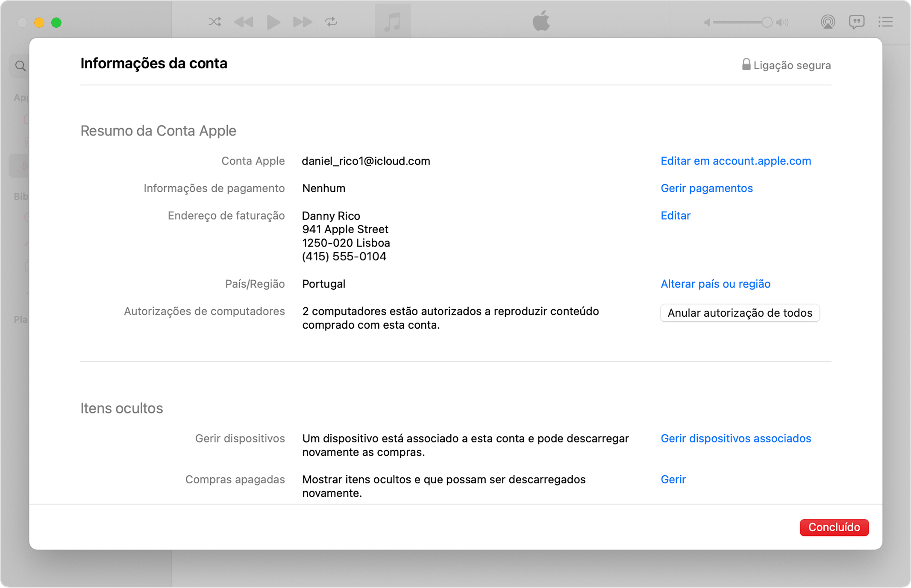
Task: Adjust the volume slider knob
Action: [767, 22]
